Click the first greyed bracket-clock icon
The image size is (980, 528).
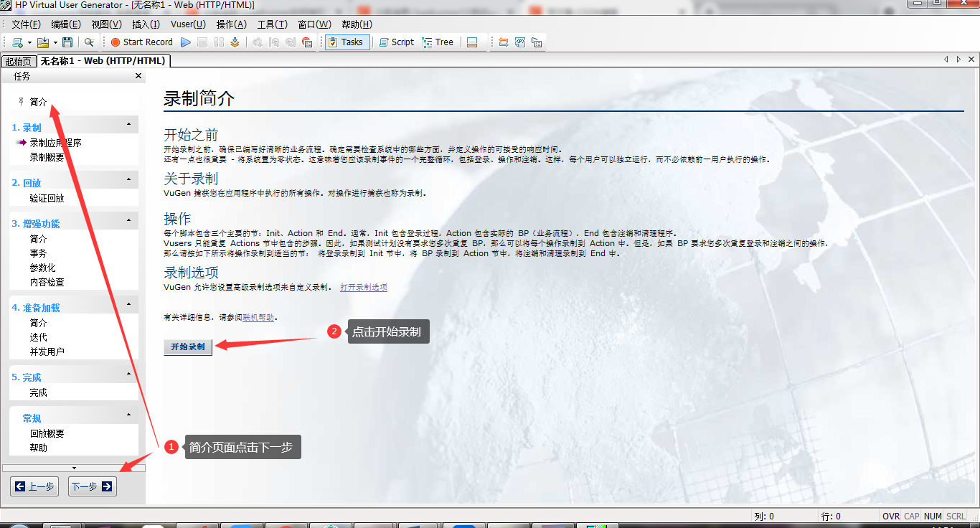click(274, 42)
